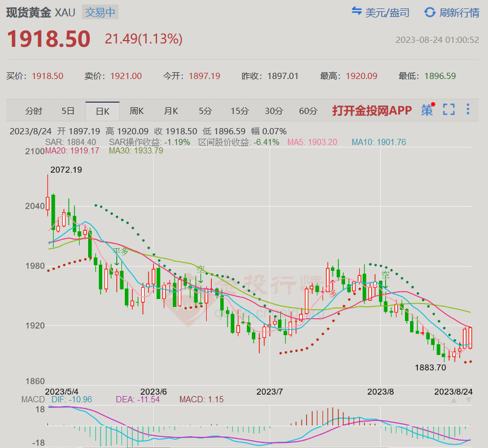
Task: Click the red 多 buy signal arrow in July
Action: coord(333,293)
